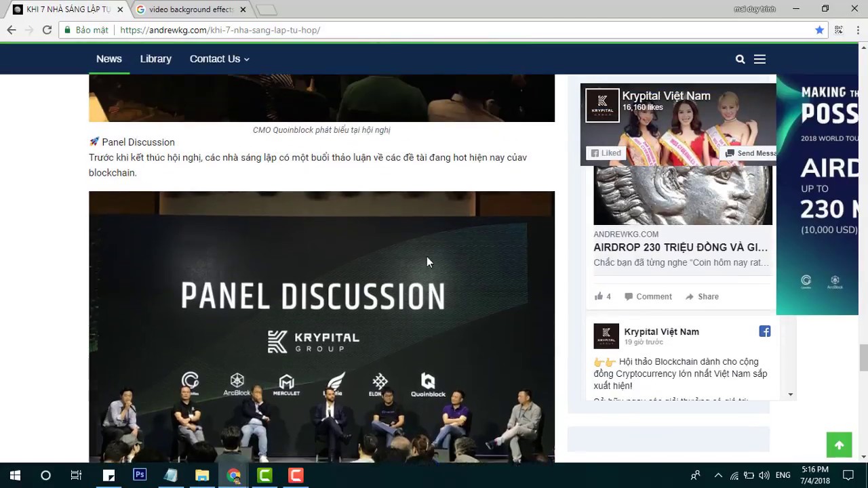868x488 pixels.
Task: Reload the page with the refresh icon
Action: (x=47, y=30)
